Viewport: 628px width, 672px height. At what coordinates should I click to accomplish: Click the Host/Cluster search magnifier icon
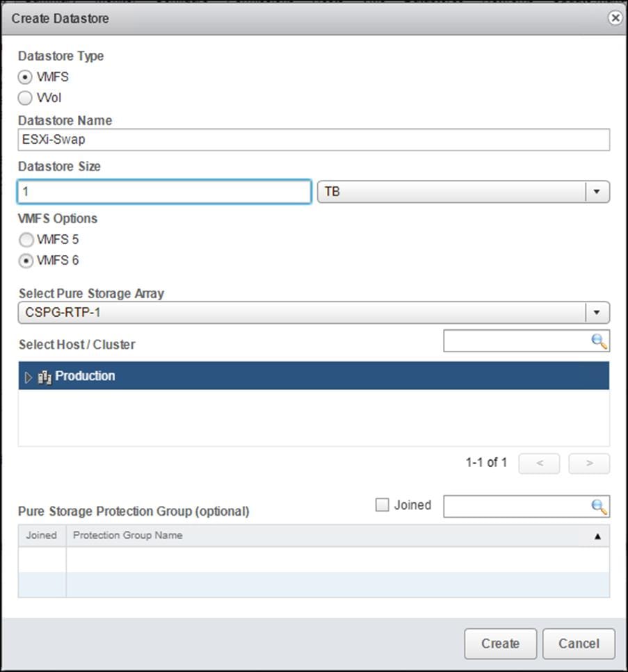coord(598,341)
